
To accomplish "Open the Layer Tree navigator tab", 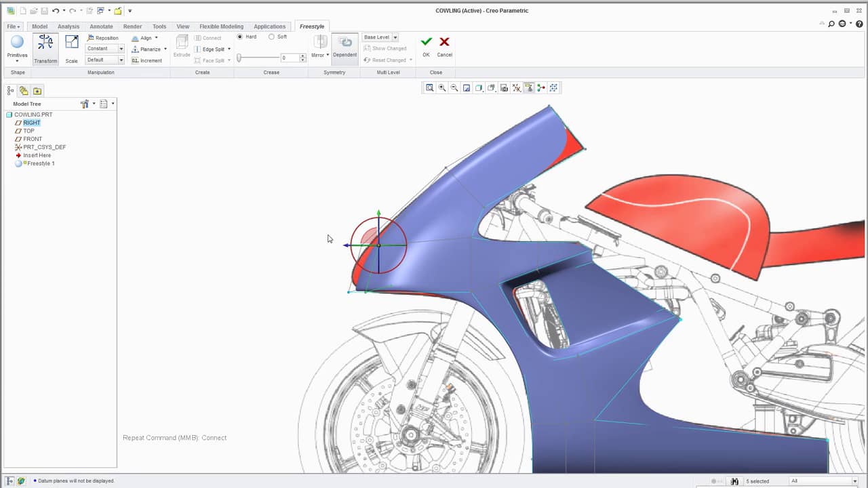I will point(24,91).
